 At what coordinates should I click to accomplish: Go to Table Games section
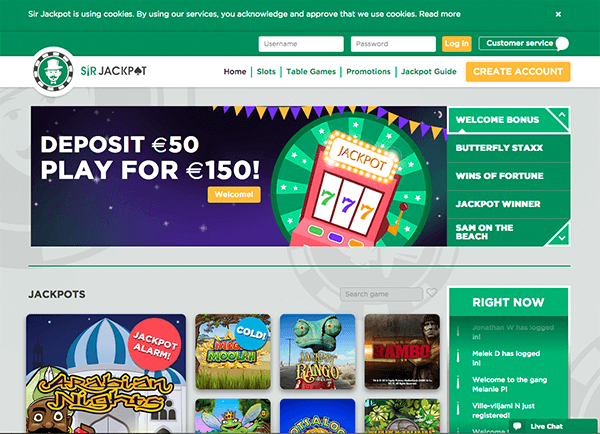[x=311, y=72]
